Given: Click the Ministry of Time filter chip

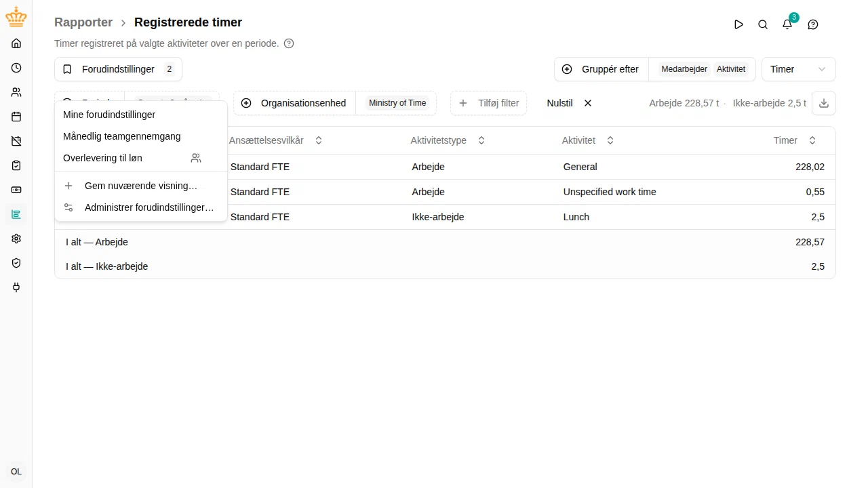Looking at the screenshot, I should tap(397, 103).
